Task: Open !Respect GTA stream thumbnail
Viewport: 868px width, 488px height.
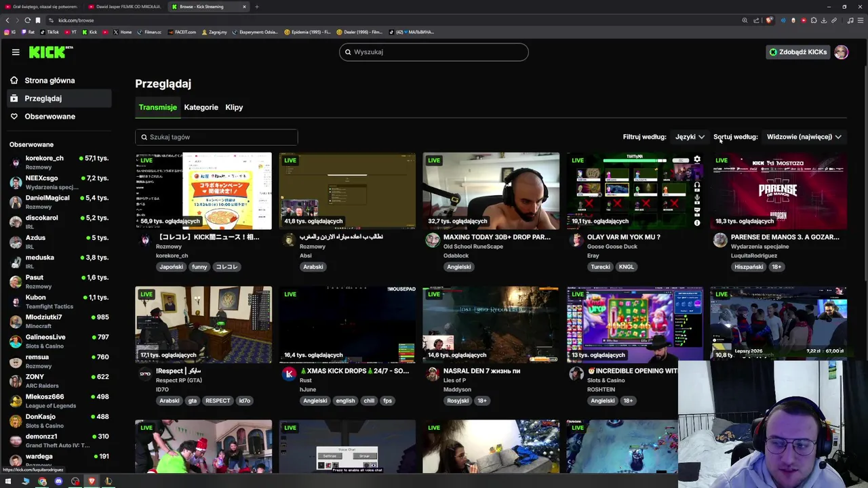Action: tap(203, 325)
